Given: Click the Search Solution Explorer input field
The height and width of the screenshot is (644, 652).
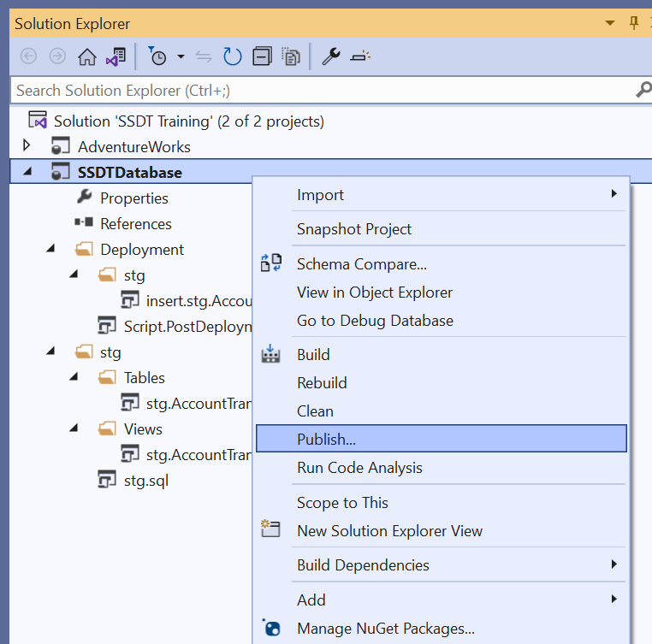Looking at the screenshot, I should click(x=317, y=90).
